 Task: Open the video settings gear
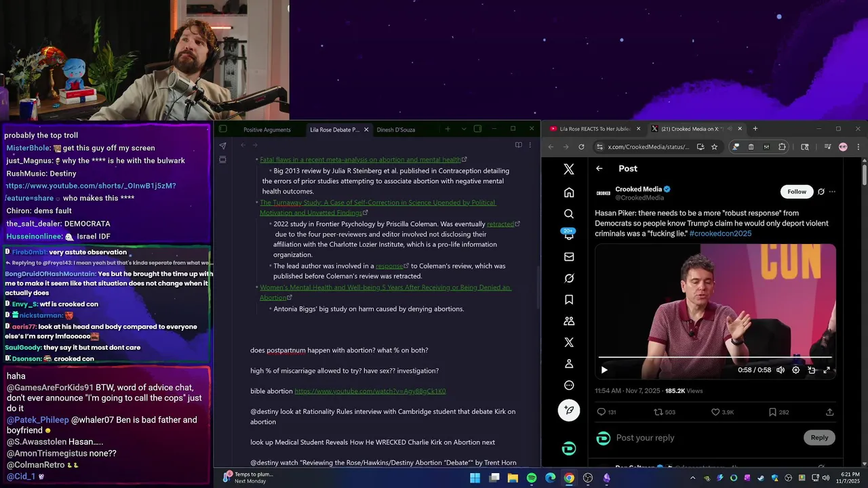tap(796, 370)
